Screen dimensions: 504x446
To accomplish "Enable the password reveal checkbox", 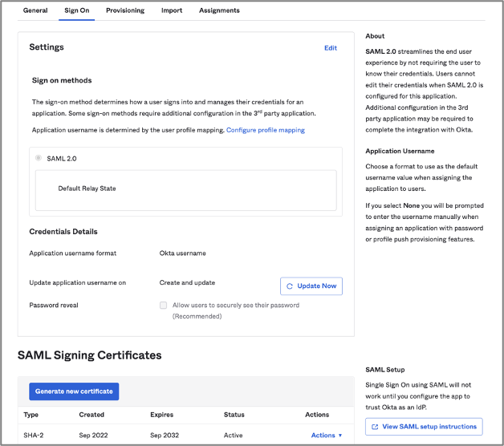I will tap(164, 306).
